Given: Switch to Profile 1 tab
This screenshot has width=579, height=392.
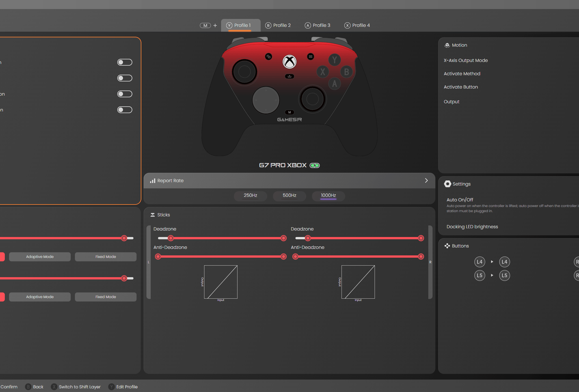Looking at the screenshot, I should pyautogui.click(x=241, y=25).
